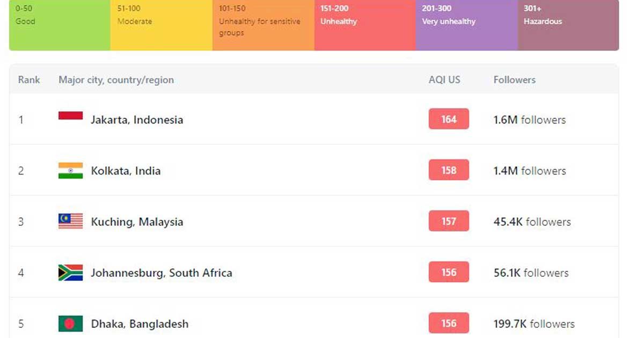Viewport: 644px width, 338px height.
Task: Click the Malaysia flag icon
Action: pos(70,221)
